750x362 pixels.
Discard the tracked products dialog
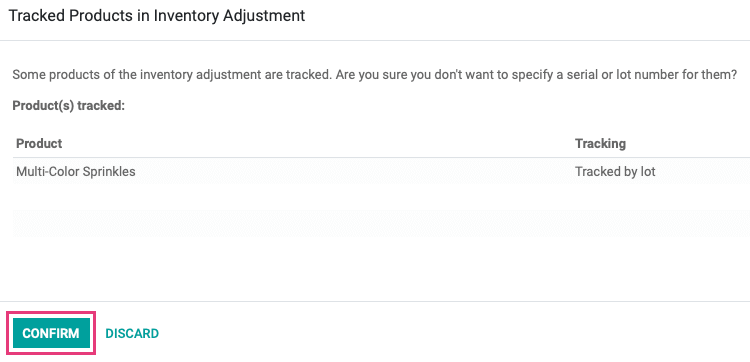pos(132,333)
